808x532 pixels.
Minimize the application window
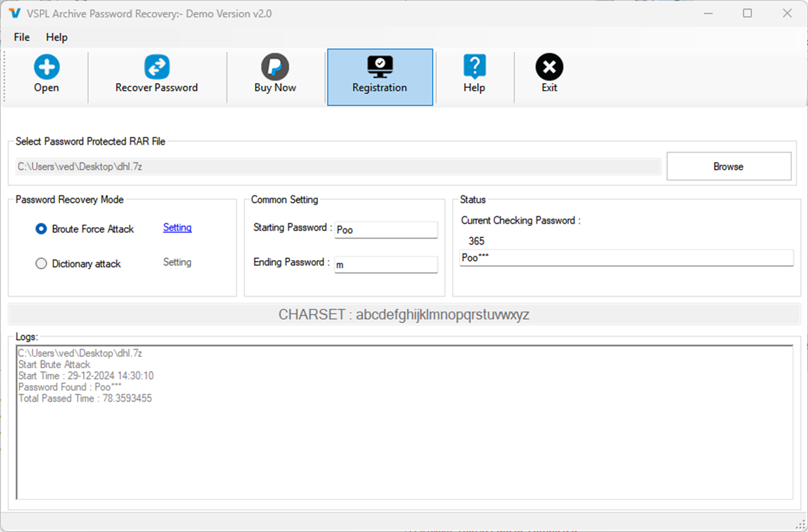(708, 14)
